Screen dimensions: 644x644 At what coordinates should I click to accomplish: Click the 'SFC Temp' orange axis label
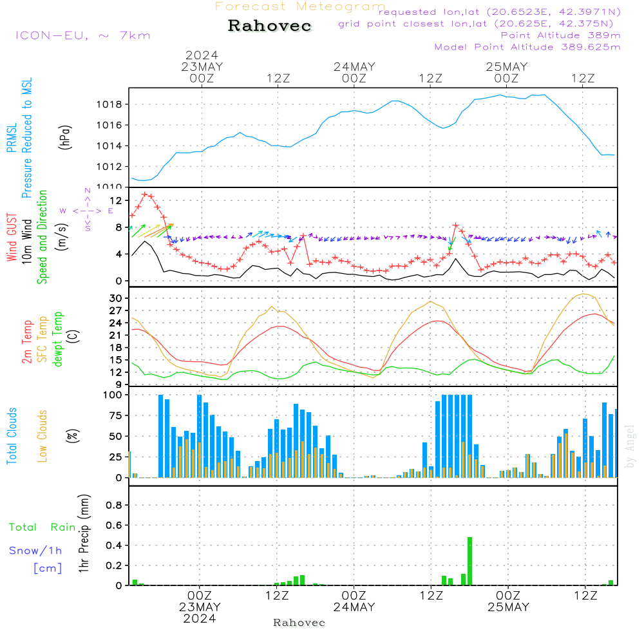[x=43, y=339]
